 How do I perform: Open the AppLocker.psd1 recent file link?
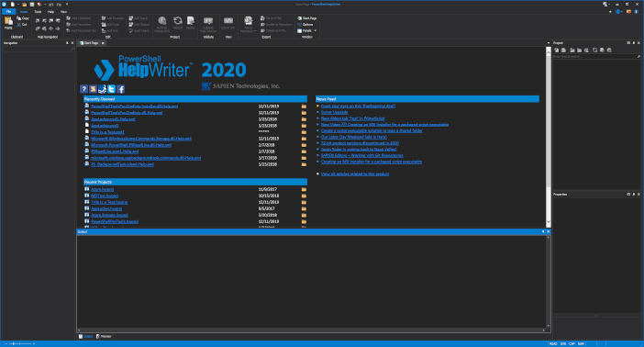coord(105,126)
